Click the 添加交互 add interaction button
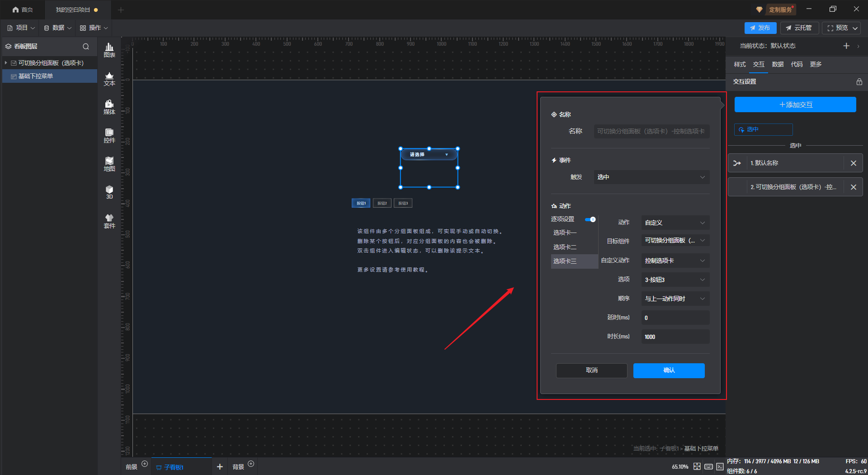The height and width of the screenshot is (475, 868). coord(795,104)
